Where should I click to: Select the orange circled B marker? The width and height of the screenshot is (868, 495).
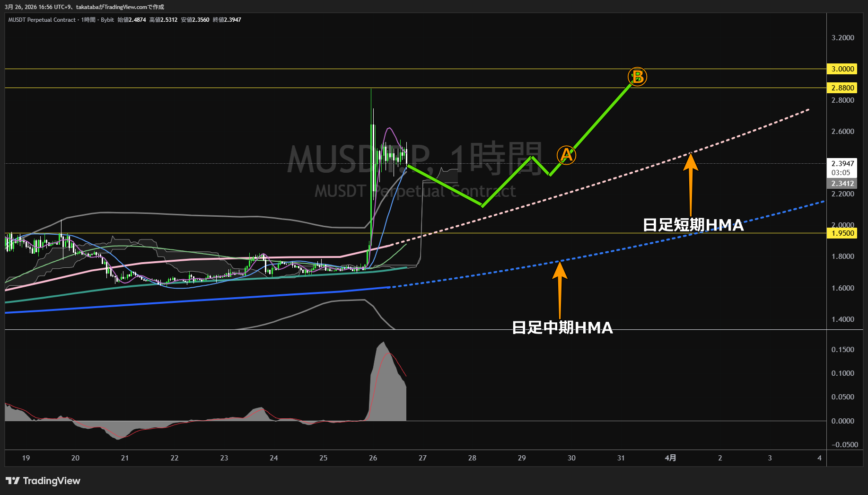coord(637,77)
